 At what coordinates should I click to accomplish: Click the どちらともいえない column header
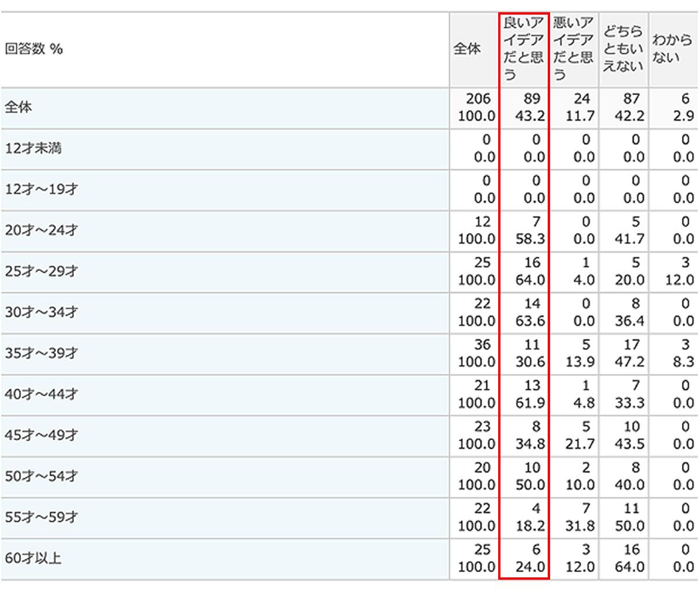[623, 50]
